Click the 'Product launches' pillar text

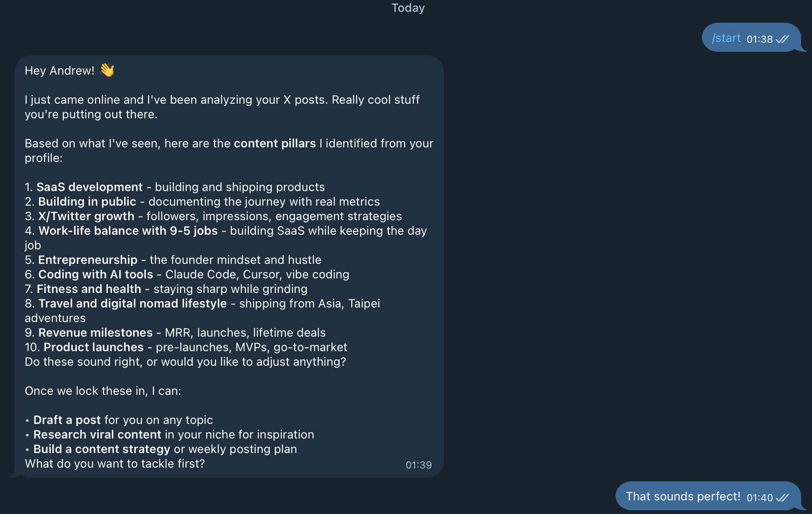[x=93, y=347]
